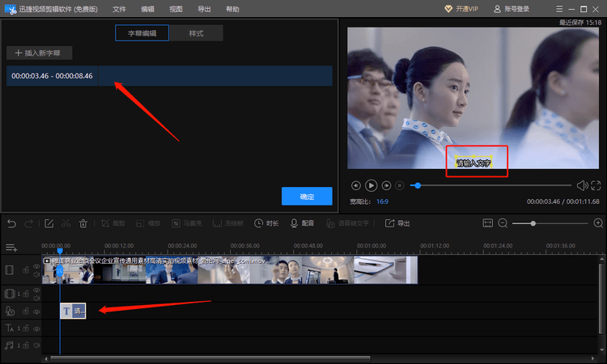The height and width of the screenshot is (364, 607).
Task: Click 插入新字幕 button
Action: [x=39, y=53]
